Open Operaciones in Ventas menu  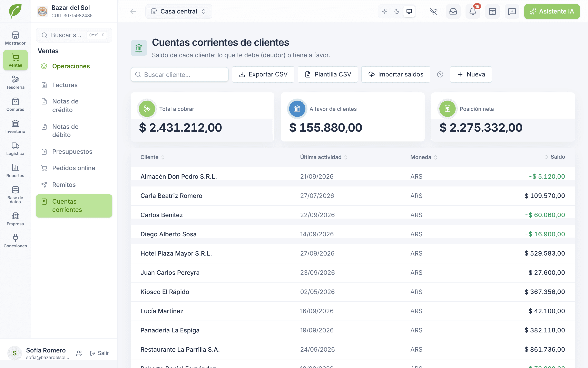(74, 66)
